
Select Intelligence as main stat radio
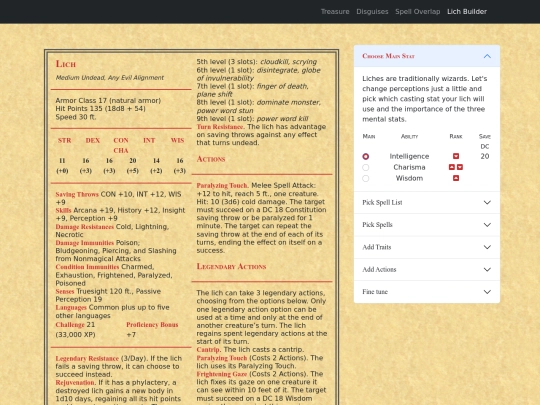pos(366,156)
